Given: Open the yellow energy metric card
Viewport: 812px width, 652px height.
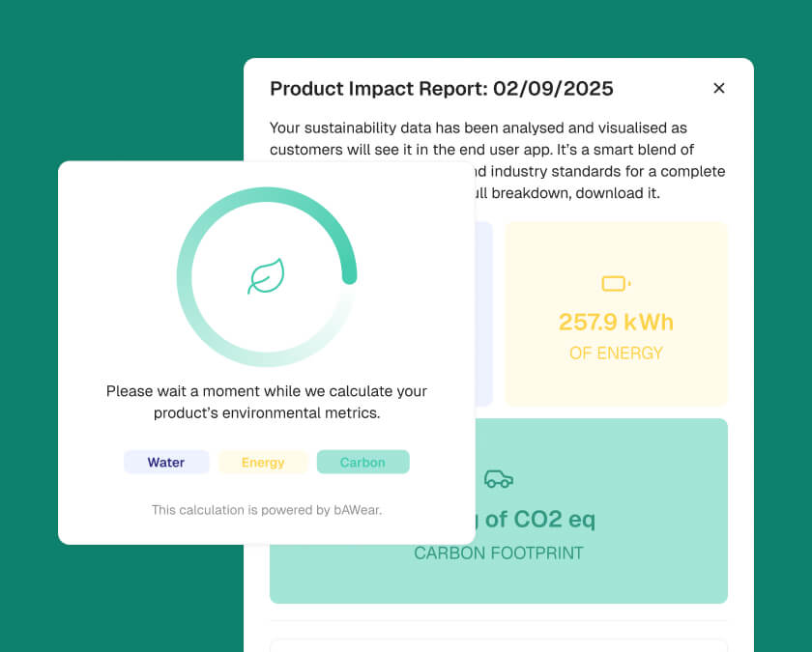Looking at the screenshot, I should point(617,314).
